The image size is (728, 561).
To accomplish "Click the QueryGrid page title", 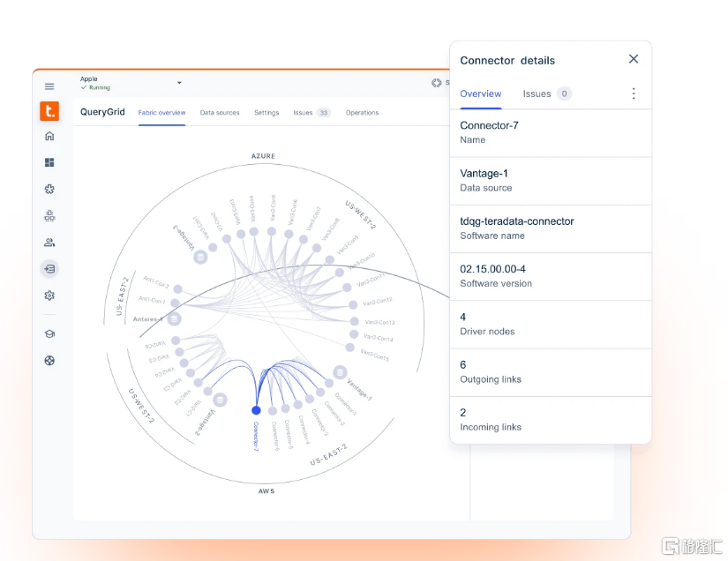I will (102, 112).
